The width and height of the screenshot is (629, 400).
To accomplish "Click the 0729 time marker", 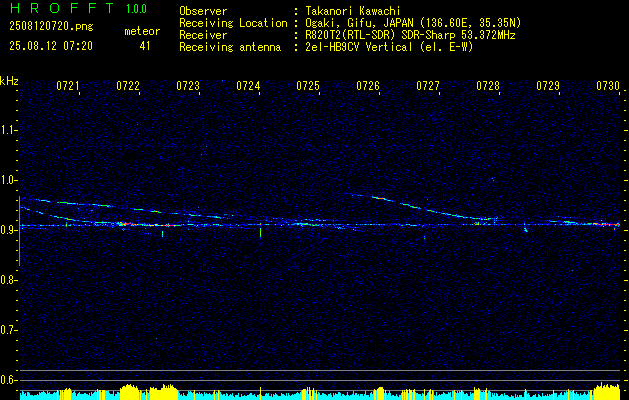I will pos(548,85).
